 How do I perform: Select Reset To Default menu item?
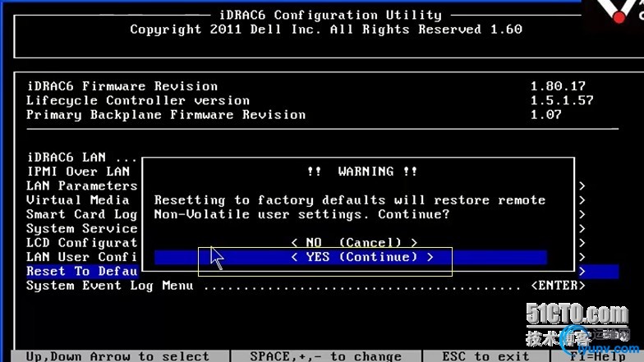[x=82, y=271]
